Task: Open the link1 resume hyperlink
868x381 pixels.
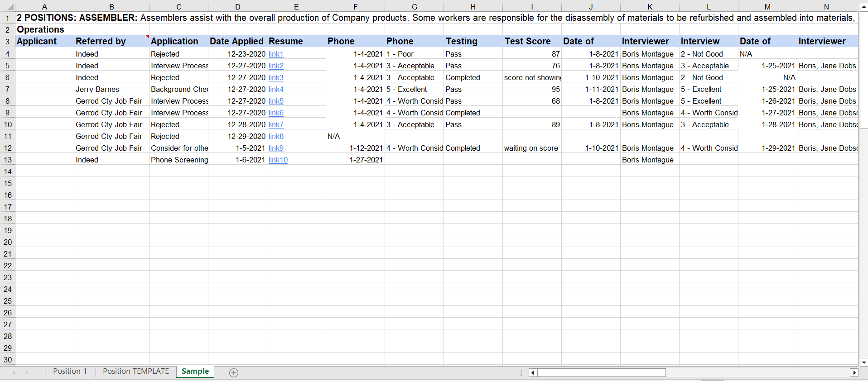Action: tap(276, 54)
